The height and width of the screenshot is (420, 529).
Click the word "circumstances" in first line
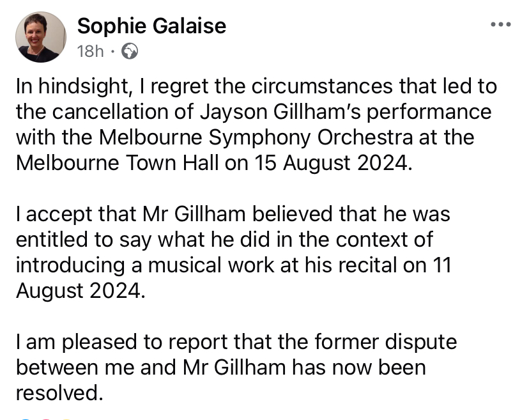point(322,86)
